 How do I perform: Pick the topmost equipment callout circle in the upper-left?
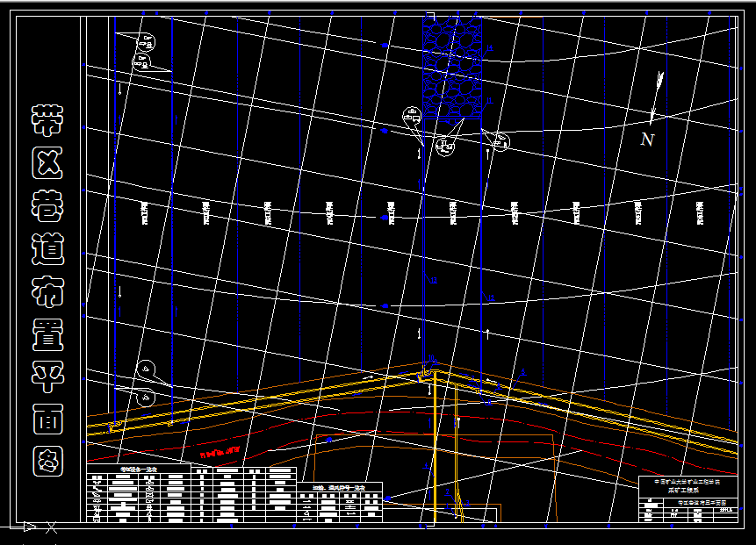pos(146,42)
